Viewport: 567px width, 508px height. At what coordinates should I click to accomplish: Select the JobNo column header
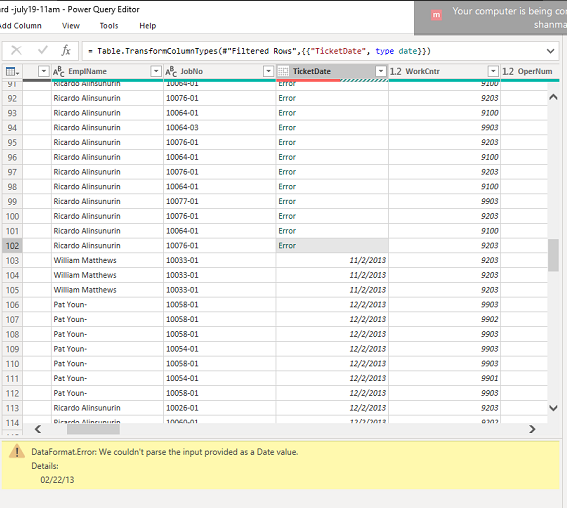click(192, 71)
